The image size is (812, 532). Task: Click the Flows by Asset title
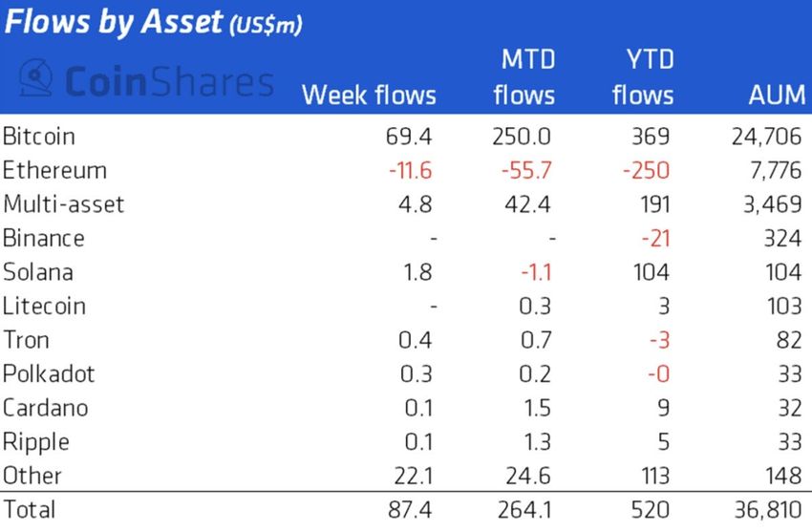pos(153,23)
